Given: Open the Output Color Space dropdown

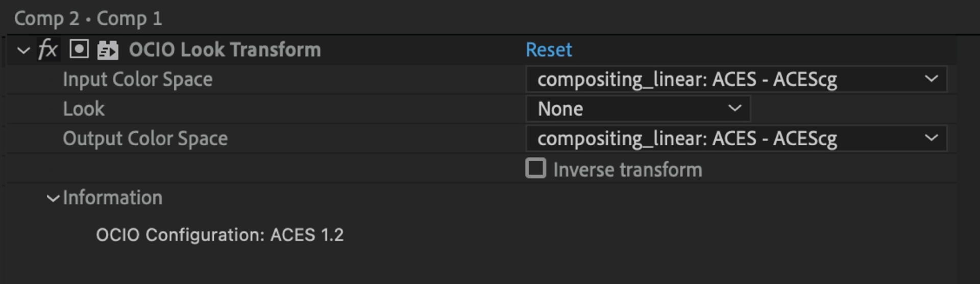Looking at the screenshot, I should point(735,138).
